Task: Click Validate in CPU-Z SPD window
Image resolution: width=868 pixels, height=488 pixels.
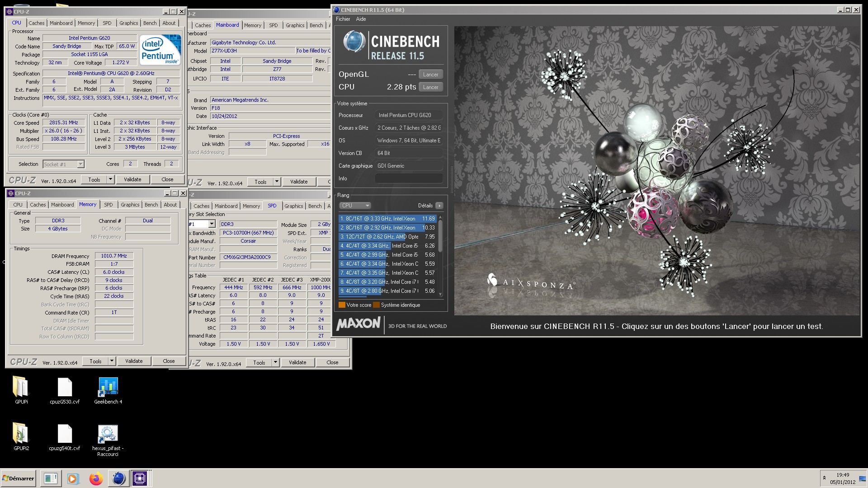Action: [x=297, y=362]
